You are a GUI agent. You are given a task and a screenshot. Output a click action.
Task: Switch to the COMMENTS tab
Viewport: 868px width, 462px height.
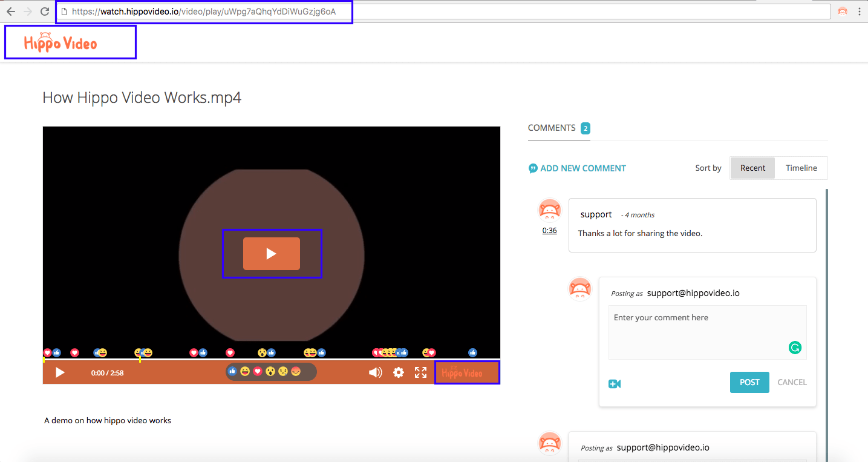point(552,128)
